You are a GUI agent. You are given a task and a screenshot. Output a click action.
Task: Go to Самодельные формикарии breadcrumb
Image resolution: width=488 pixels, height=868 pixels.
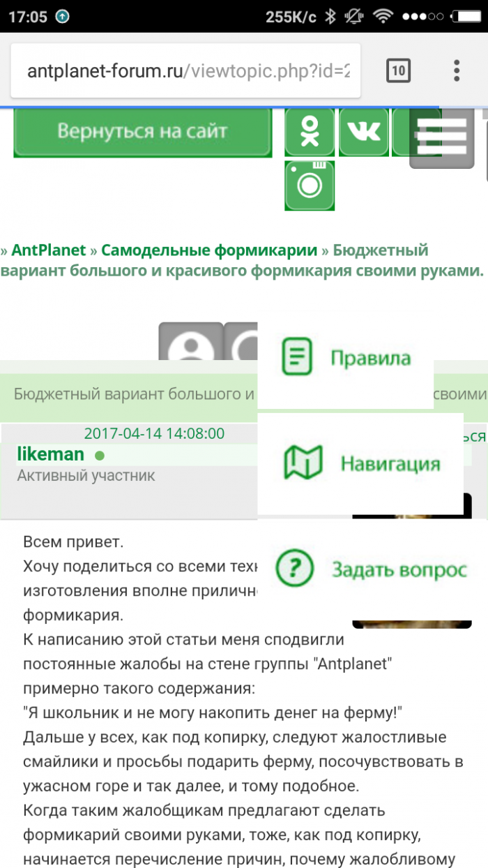point(209,250)
